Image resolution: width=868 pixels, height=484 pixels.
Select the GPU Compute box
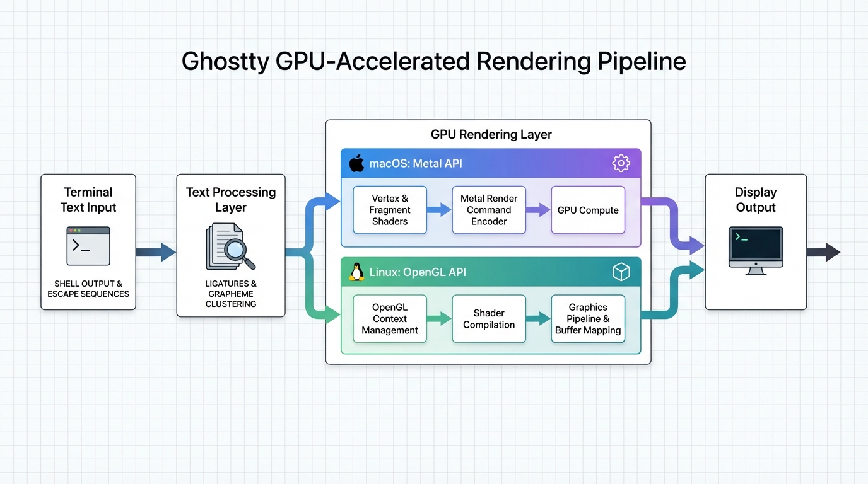pyautogui.click(x=588, y=210)
